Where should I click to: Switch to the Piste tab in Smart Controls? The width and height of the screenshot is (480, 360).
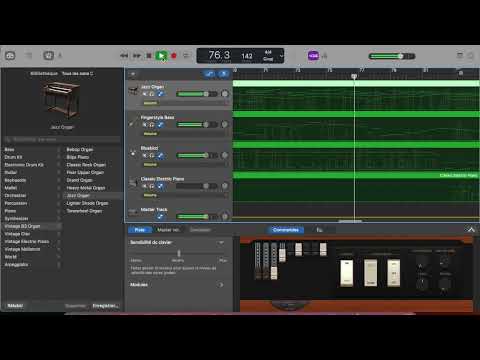(140, 230)
